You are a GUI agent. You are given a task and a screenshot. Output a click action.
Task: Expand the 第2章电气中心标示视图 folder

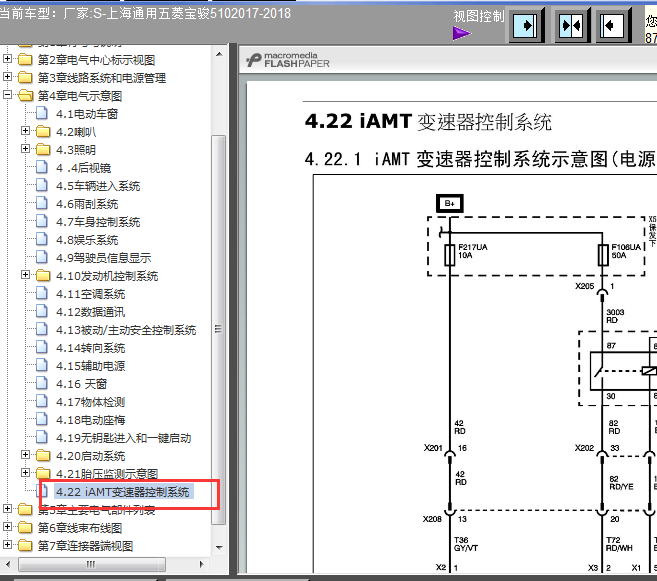[x=7, y=59]
